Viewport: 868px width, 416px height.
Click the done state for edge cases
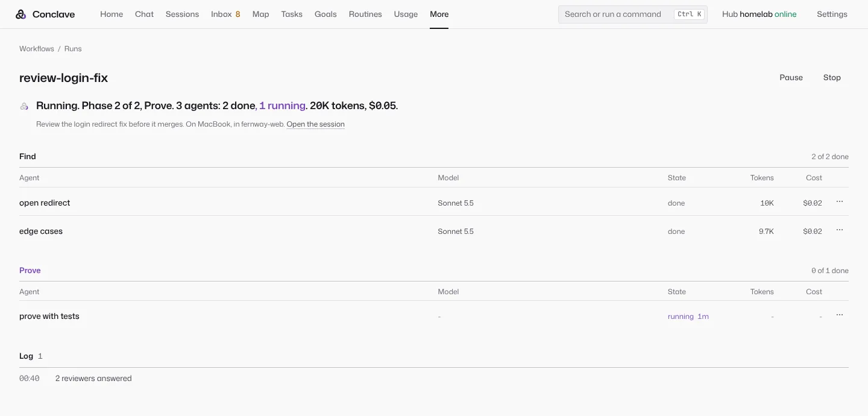[676, 232]
